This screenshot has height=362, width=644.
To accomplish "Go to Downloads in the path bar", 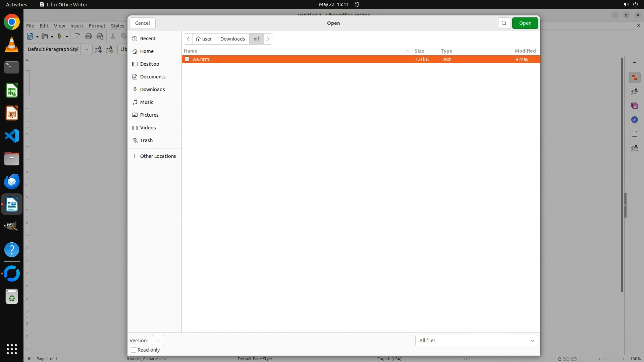I will (232, 39).
